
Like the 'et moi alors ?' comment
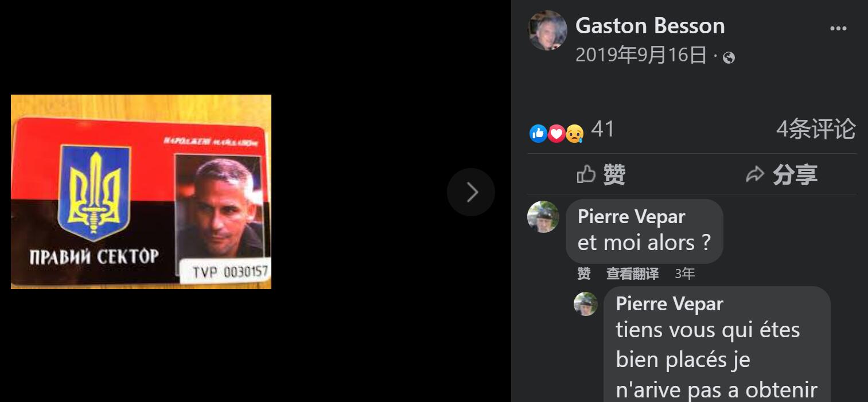pos(584,274)
